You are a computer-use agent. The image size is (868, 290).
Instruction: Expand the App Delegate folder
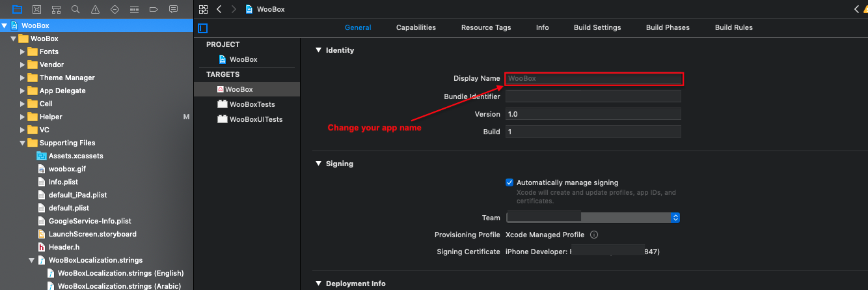23,91
